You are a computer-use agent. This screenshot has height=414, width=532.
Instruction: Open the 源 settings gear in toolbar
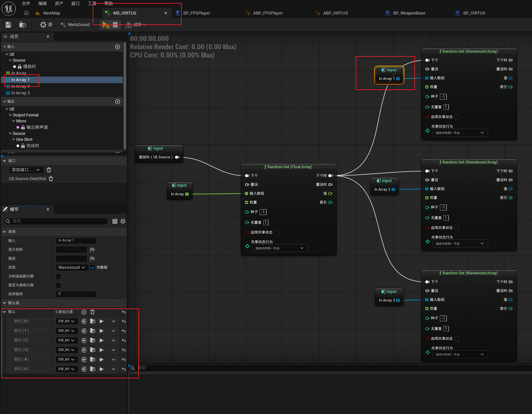46,25
